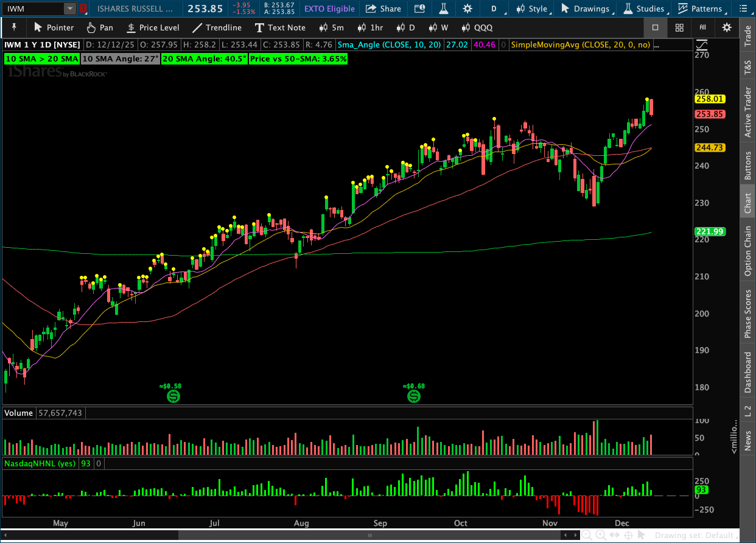756x543 pixels.
Task: Open the flask (thinkLog/lab) icon
Action: [443, 9]
